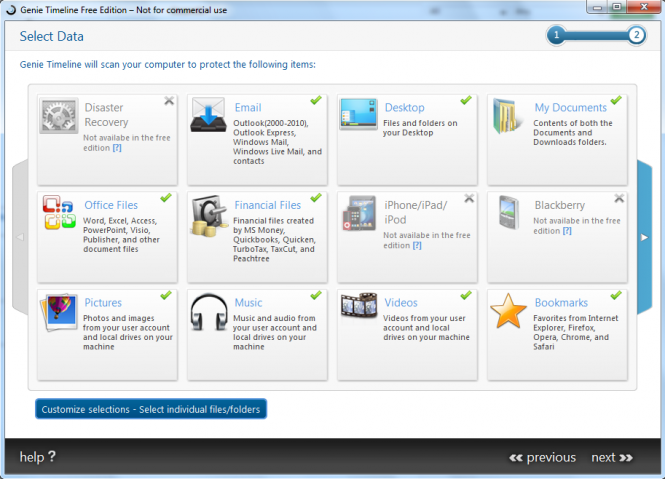Click the right blue panel arrow
Viewport: 665px width, 479px height.
point(644,237)
